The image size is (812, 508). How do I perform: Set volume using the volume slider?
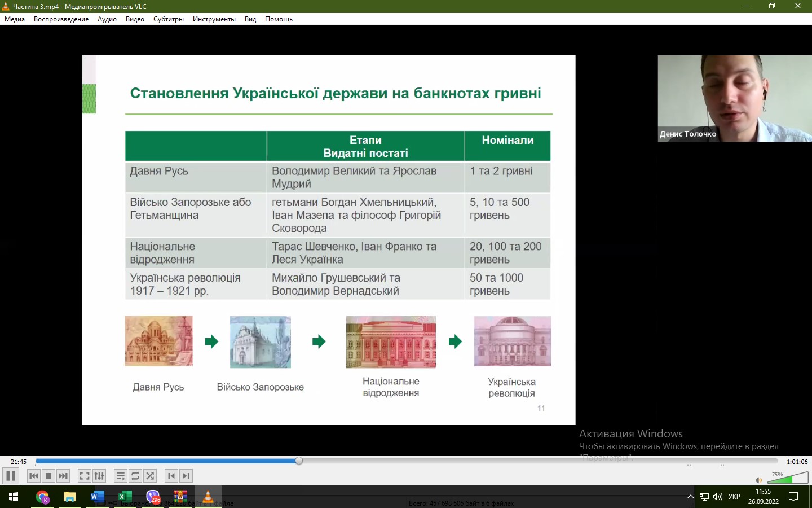coord(787,479)
